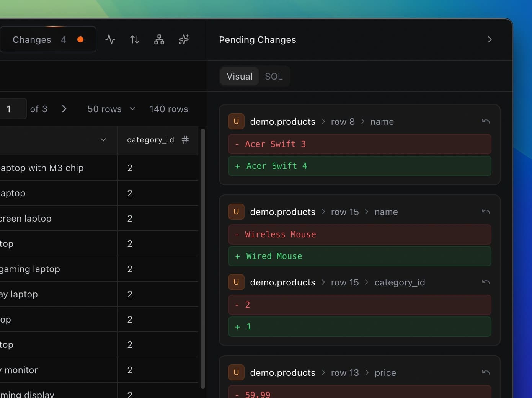Viewport: 532px width, 398px height.
Task: Undo the row 13 price change
Action: (x=486, y=372)
